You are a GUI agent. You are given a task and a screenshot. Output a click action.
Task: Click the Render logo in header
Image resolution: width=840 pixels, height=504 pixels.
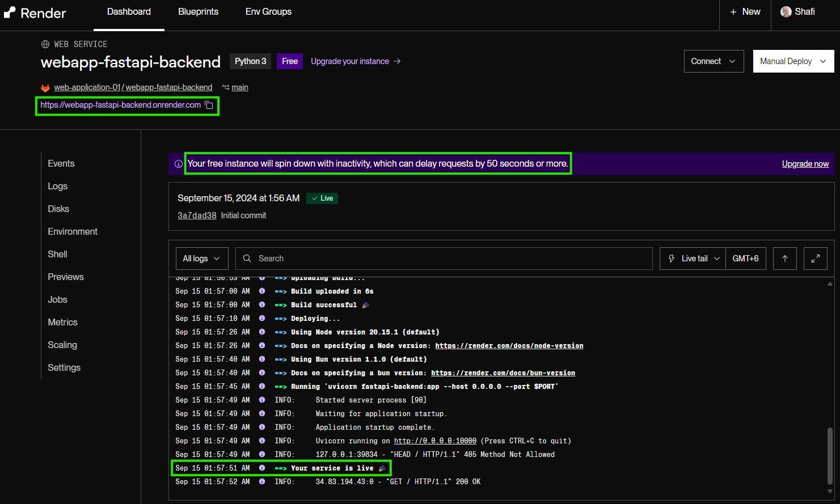tap(35, 12)
